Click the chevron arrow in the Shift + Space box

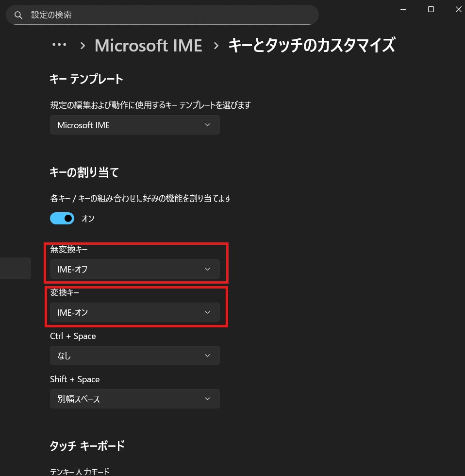point(207,399)
